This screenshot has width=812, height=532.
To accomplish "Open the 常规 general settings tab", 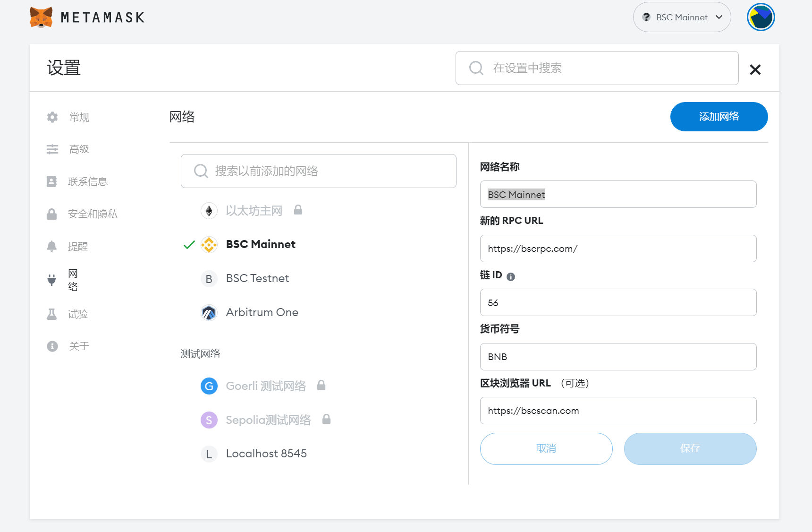I will 79,117.
